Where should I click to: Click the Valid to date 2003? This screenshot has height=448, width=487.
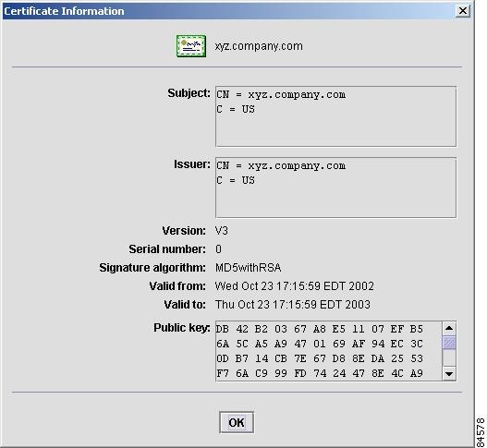click(x=293, y=305)
